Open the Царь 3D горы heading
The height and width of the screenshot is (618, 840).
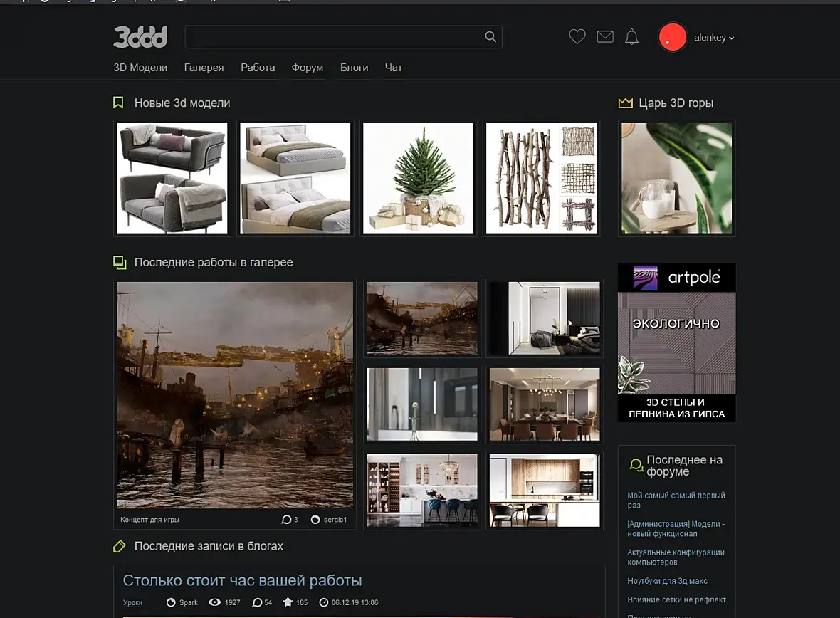676,103
